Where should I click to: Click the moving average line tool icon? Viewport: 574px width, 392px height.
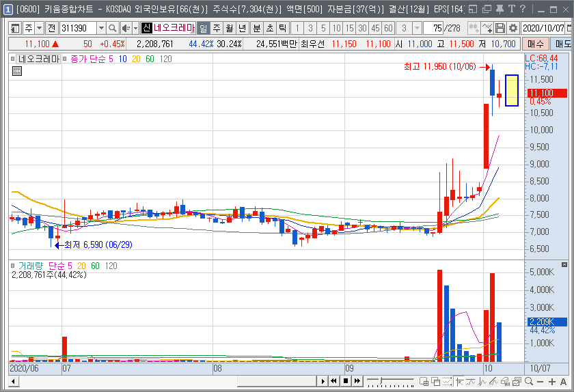pos(470,382)
